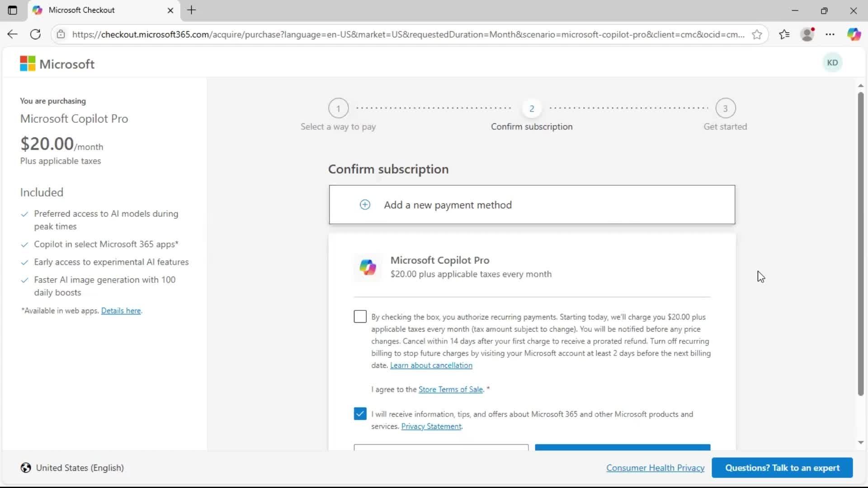Add this page to favorites star
868x488 pixels.
click(x=757, y=34)
